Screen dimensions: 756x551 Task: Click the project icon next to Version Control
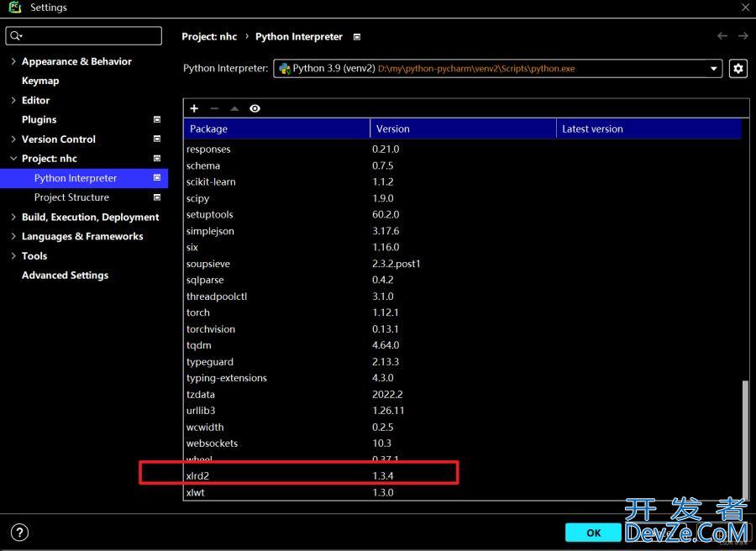click(157, 139)
